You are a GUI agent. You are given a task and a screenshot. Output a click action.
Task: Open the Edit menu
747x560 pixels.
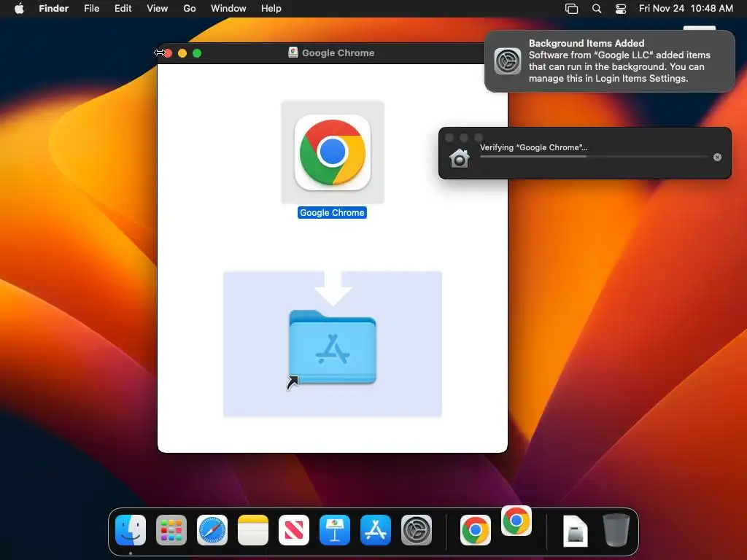[x=123, y=9]
